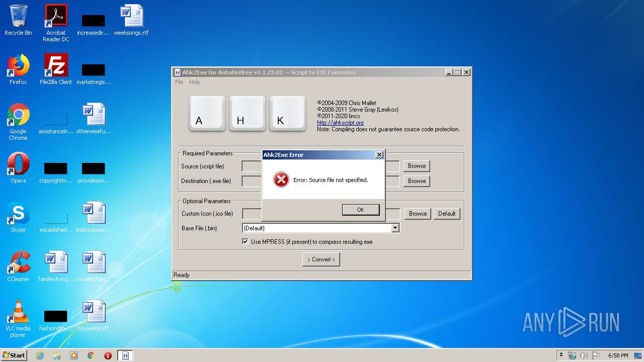Image resolution: width=644 pixels, height=362 pixels.
Task: Select the toyswrite.rtf document icon
Action: click(94, 316)
